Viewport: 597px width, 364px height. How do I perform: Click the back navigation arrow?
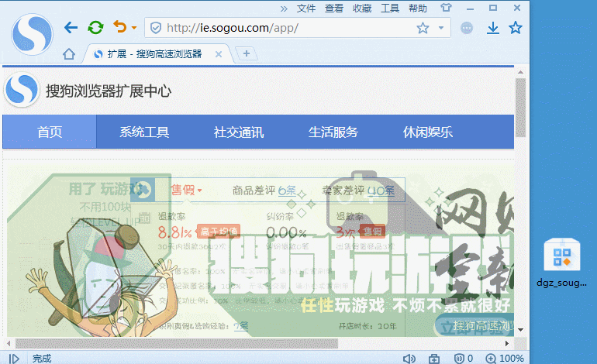click(71, 28)
